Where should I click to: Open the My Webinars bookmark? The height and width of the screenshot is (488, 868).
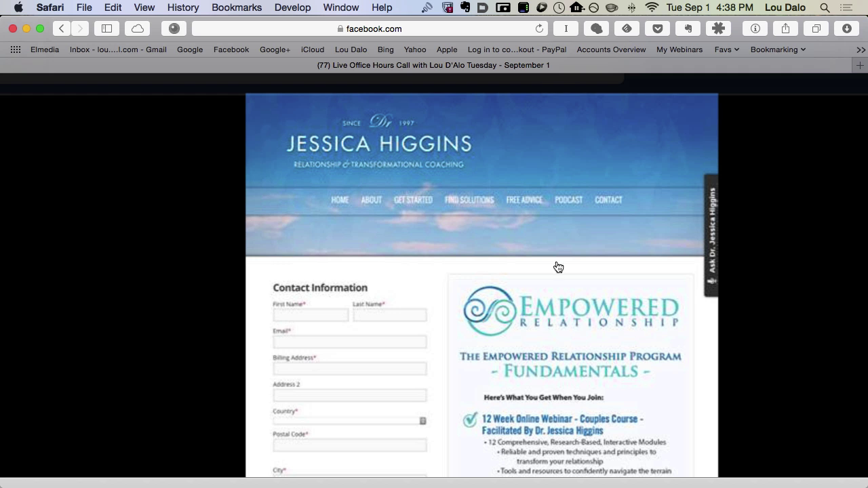(x=679, y=49)
